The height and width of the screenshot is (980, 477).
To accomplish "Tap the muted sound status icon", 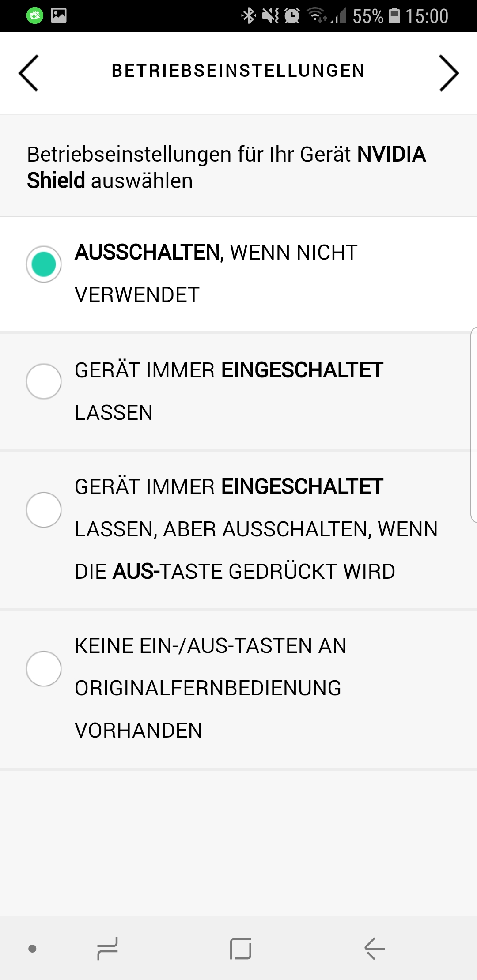I will [270, 16].
